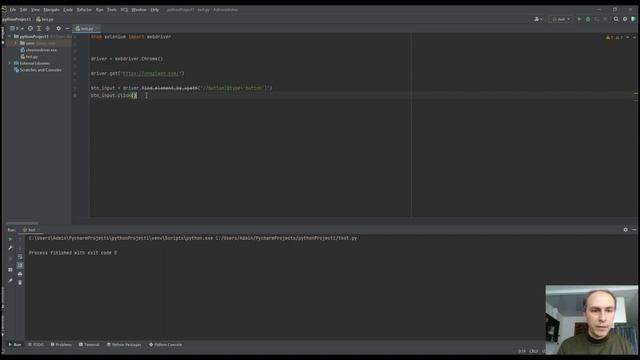Click CRLF line separator in status bar
This screenshot has height=360, width=640.
(533, 351)
